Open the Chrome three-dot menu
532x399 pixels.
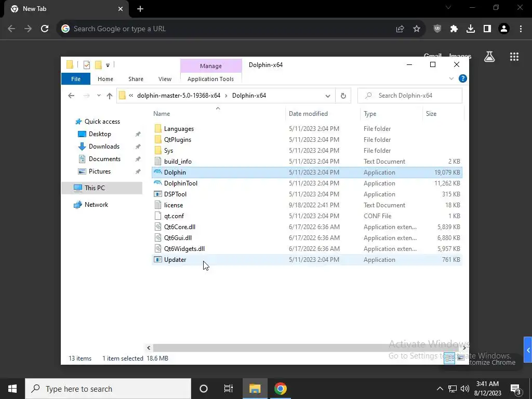(x=521, y=29)
